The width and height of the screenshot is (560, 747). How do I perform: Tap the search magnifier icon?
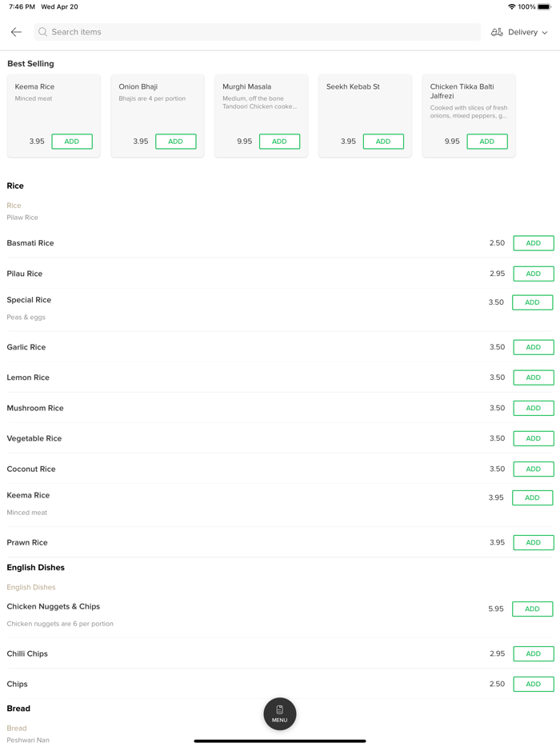click(43, 32)
